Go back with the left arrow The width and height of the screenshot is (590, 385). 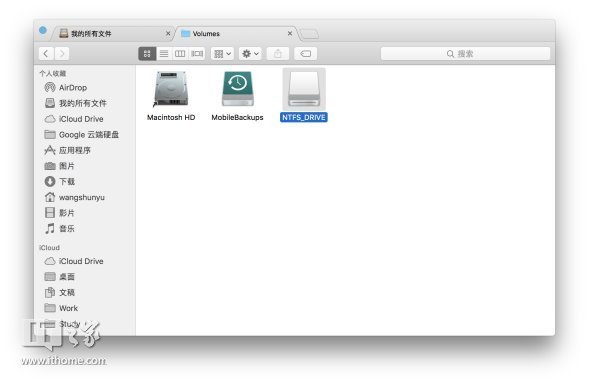coord(46,54)
